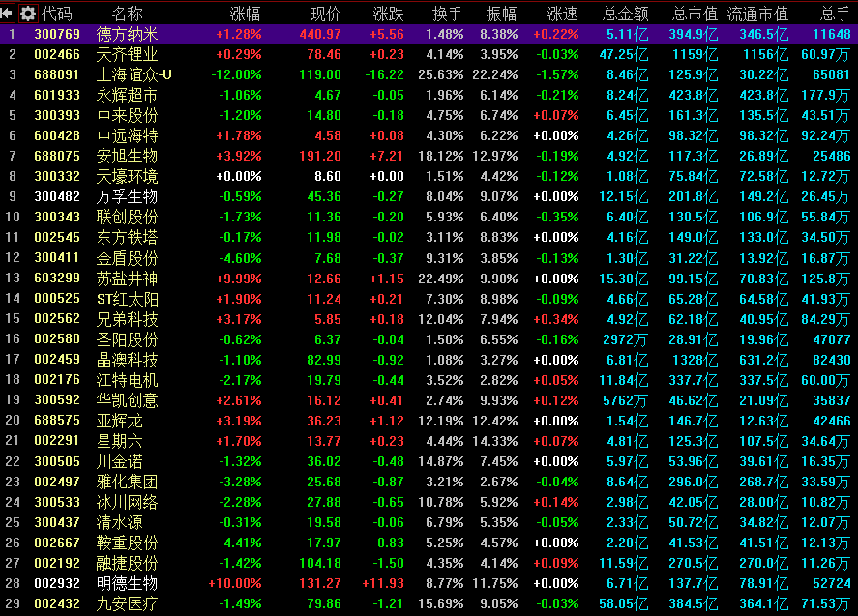Click market cap 1328亿
Image resolution: width=858 pixels, height=616 pixels.
[695, 360]
